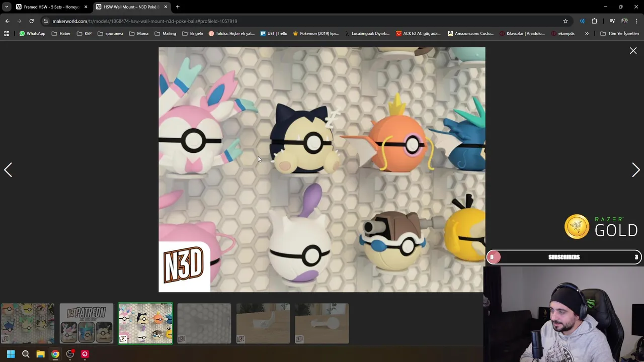Open the apps grid shortcut
The width and height of the screenshot is (644, 362).
click(x=7, y=34)
